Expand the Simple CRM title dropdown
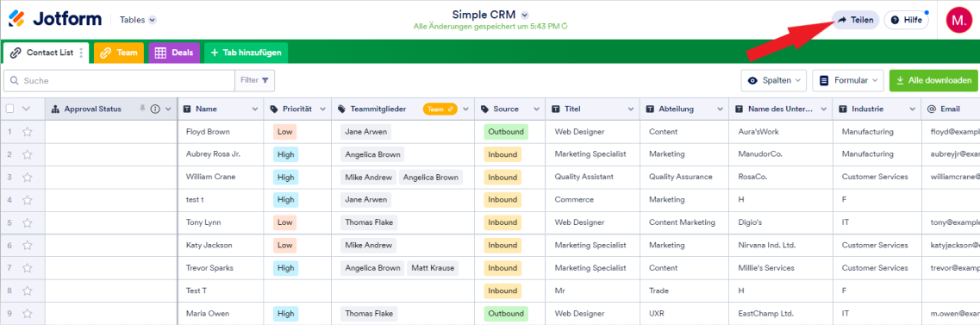Viewport: 980px width, 325px height. [x=525, y=15]
